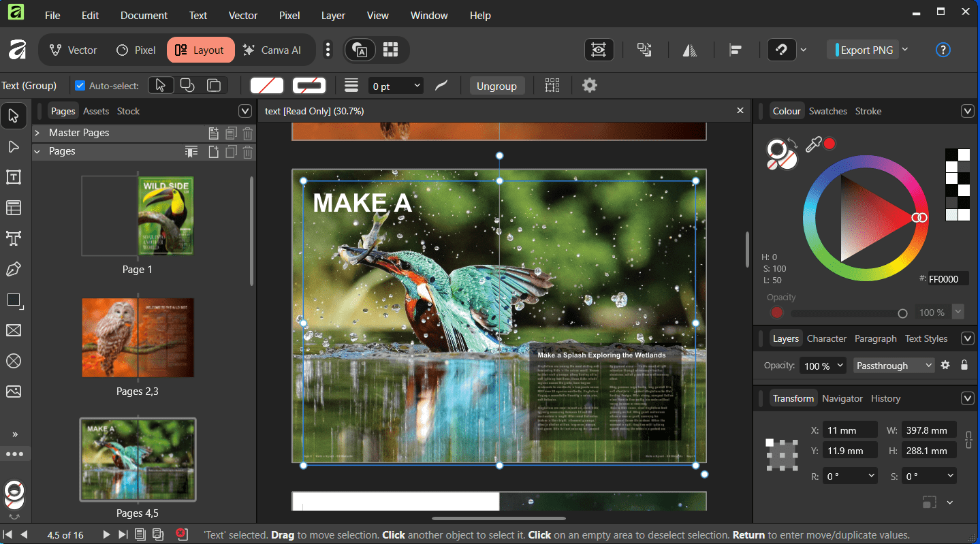Toggle the Auto-select checkbox
The width and height of the screenshot is (980, 544).
(80, 86)
